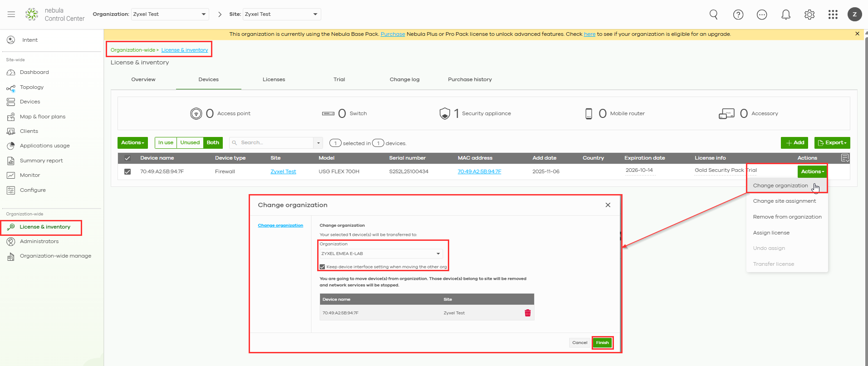Open the search magnifier in header
Viewport: 868px width, 366px height.
pyautogui.click(x=714, y=15)
